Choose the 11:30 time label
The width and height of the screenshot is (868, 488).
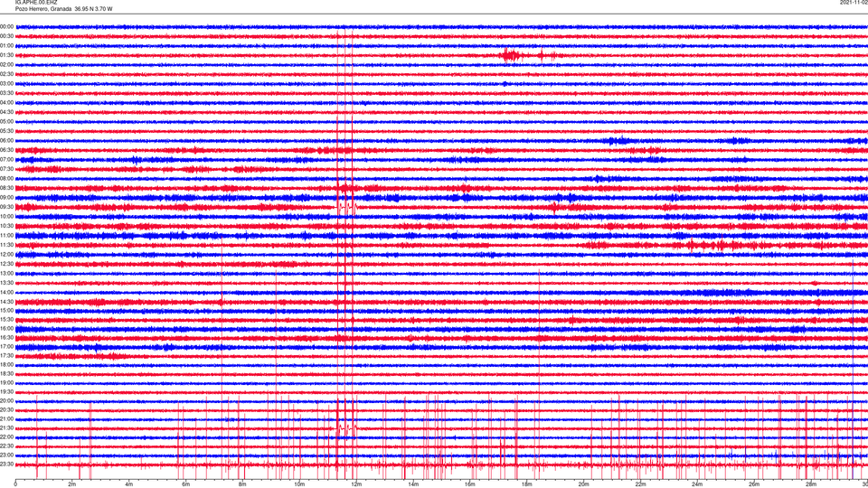[7, 245]
